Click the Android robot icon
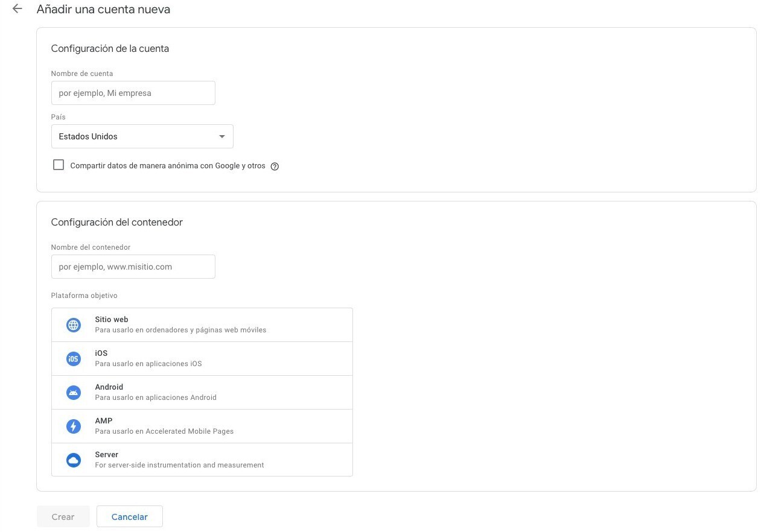The height and width of the screenshot is (532, 764). coord(74,393)
